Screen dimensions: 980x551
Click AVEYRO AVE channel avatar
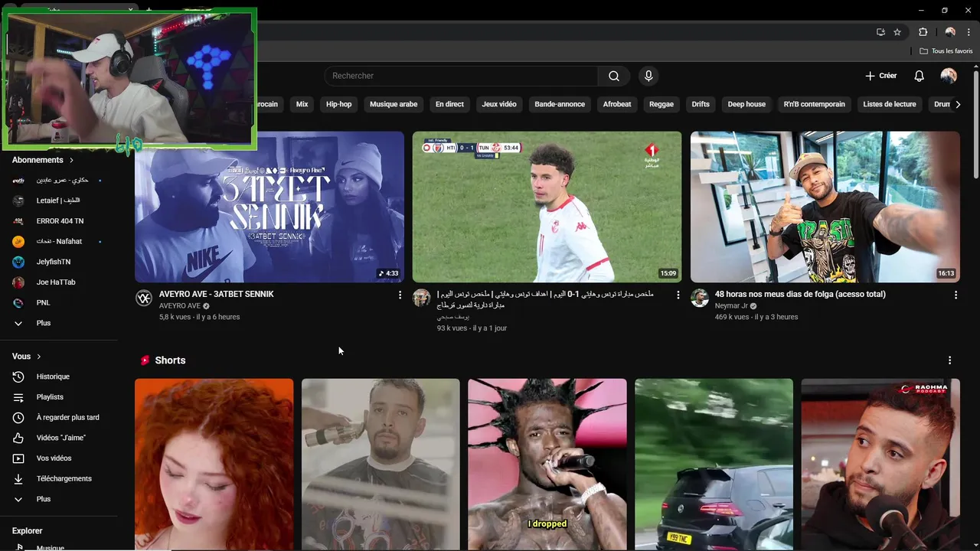point(144,298)
